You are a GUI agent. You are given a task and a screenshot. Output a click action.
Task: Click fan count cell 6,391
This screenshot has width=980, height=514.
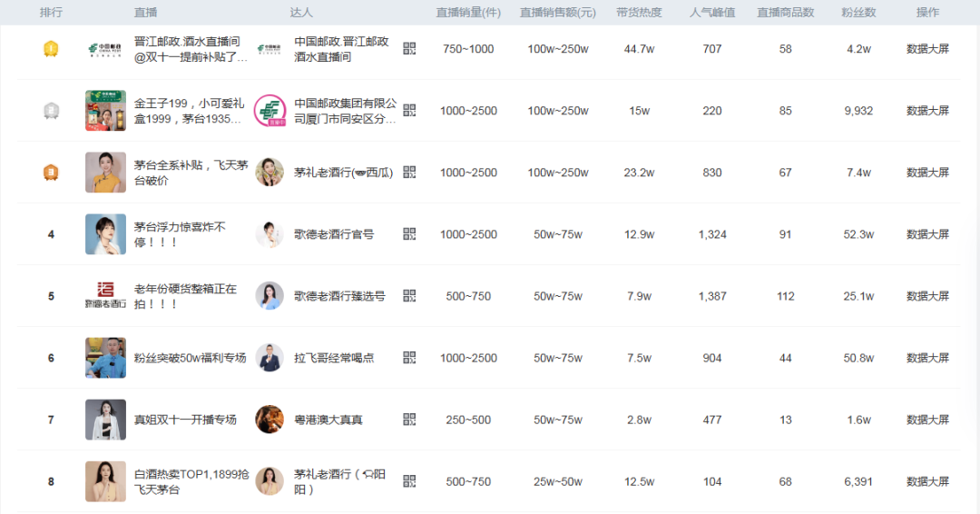pos(858,481)
